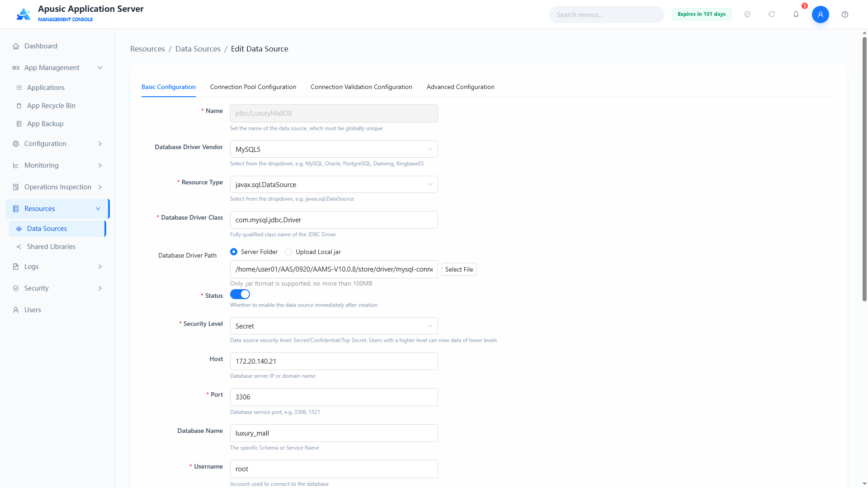Select the Upload Local jar radio option
Viewport: 868px width, 488px height.
click(x=288, y=252)
